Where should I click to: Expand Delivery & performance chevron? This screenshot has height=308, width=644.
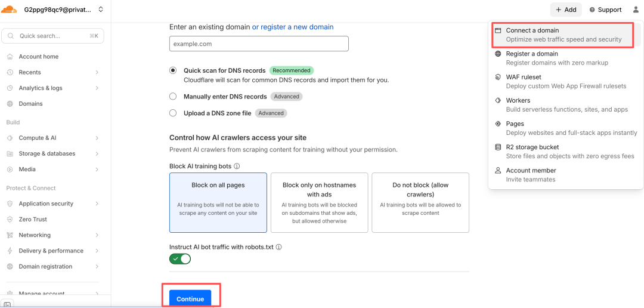click(97, 251)
